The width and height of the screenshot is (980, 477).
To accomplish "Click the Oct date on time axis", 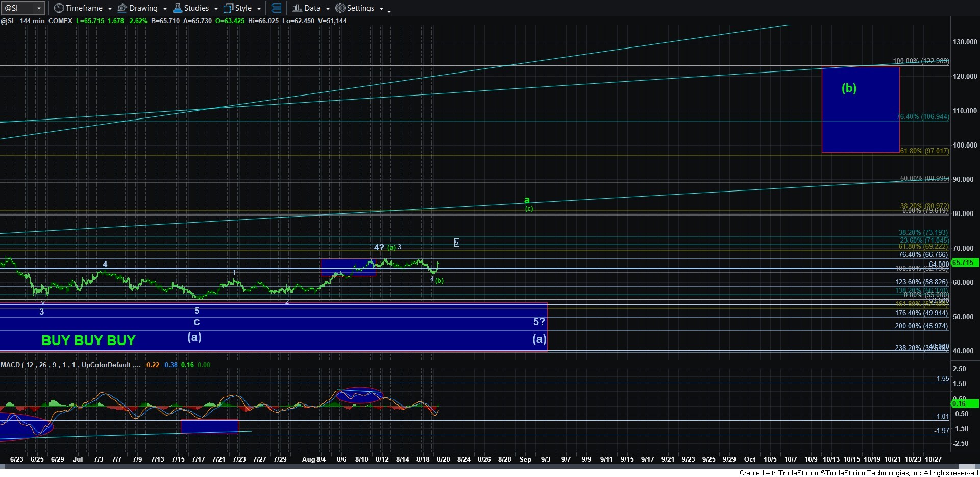I will (x=750, y=460).
